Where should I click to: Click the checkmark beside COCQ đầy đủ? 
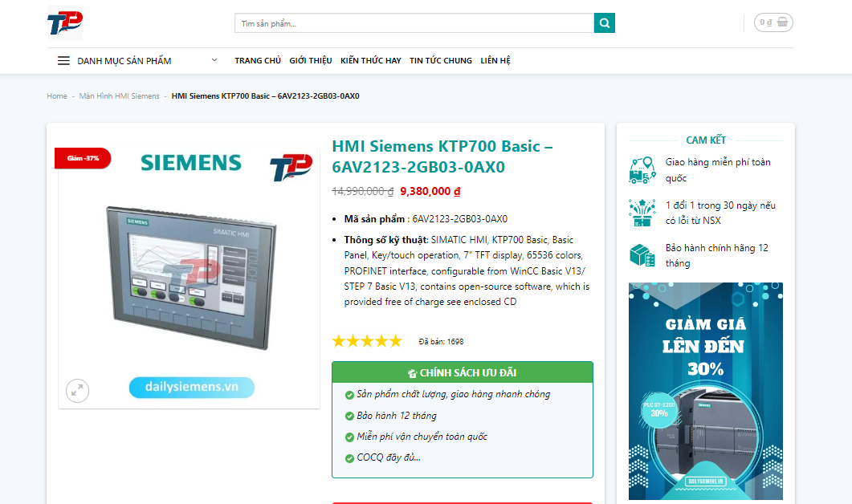click(349, 458)
